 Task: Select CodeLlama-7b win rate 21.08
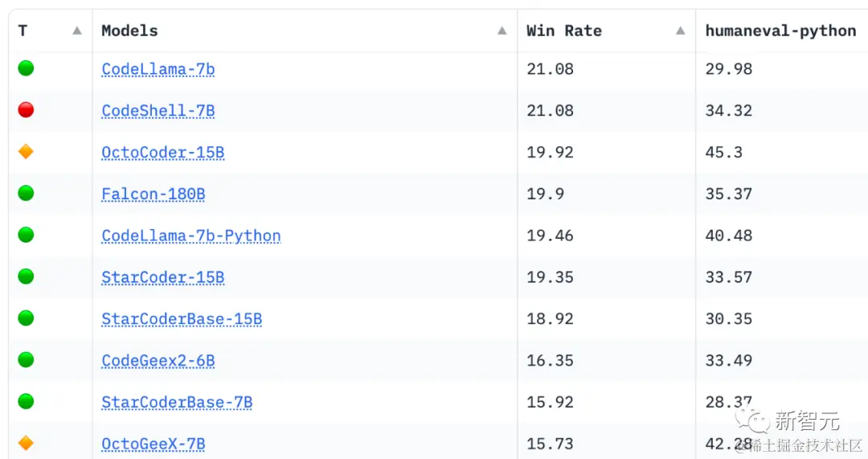coord(551,69)
